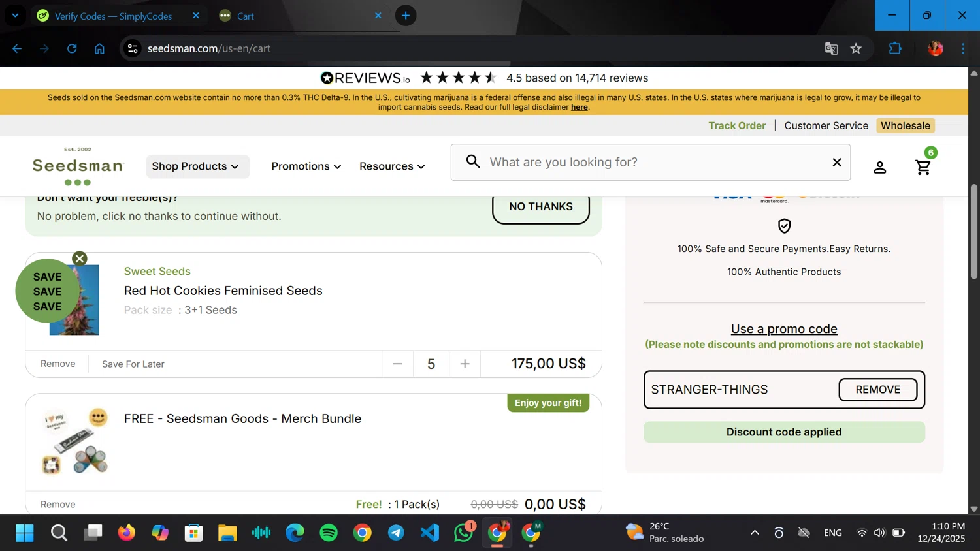Remove the STRANGER-THINGS promo code
Image resolution: width=980 pixels, height=551 pixels.
point(878,390)
